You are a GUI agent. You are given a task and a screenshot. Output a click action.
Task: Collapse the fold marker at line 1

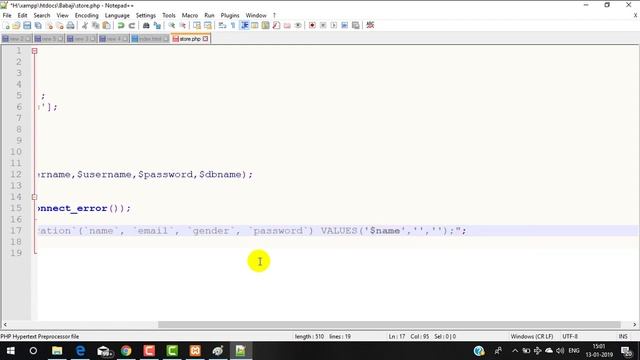tap(35, 51)
